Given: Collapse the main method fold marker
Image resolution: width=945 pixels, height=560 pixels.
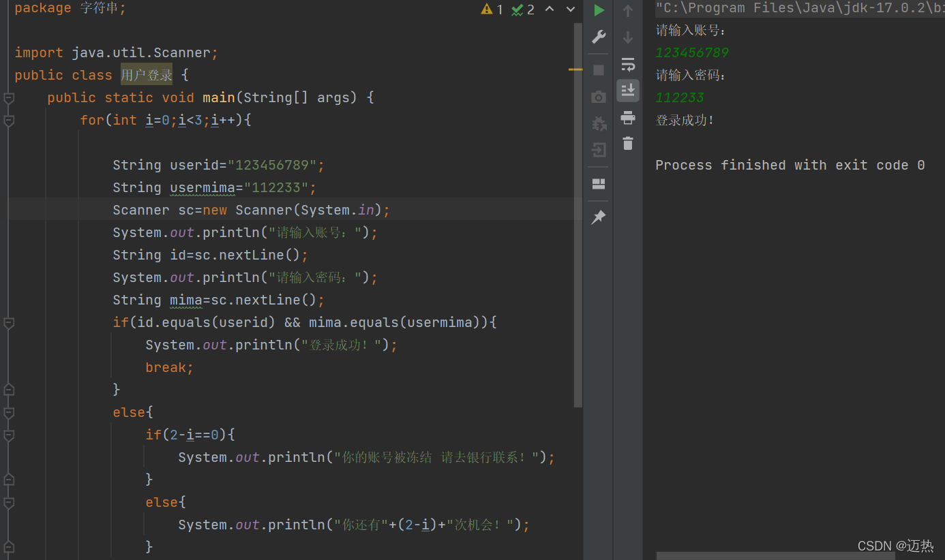Looking at the screenshot, I should coord(9,98).
